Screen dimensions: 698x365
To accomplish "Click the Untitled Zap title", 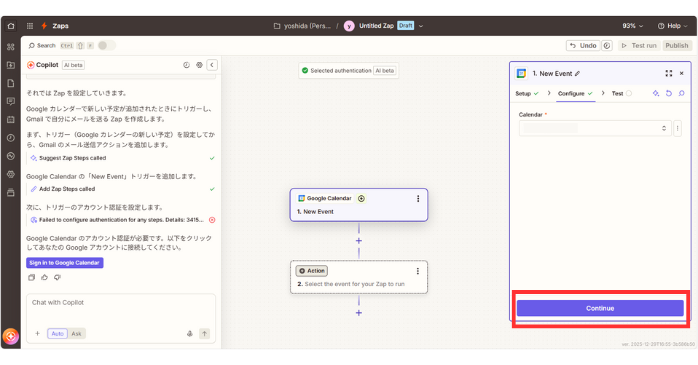I will coord(376,26).
